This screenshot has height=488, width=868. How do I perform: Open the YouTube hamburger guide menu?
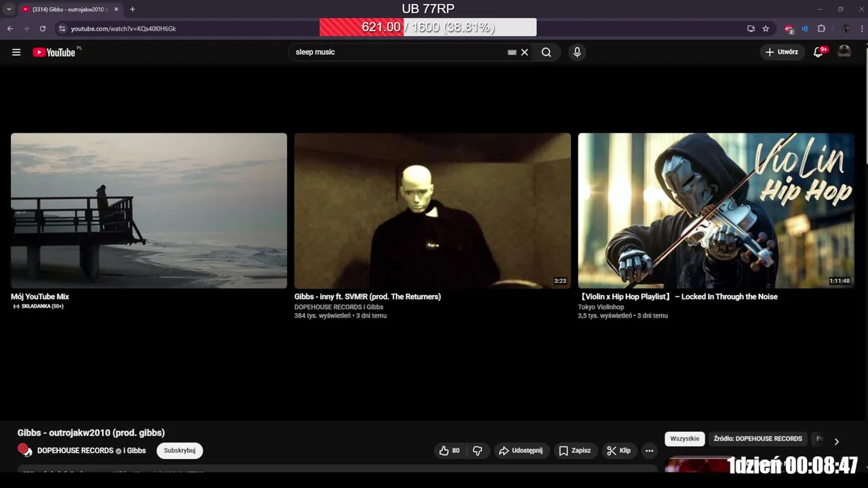point(16,52)
